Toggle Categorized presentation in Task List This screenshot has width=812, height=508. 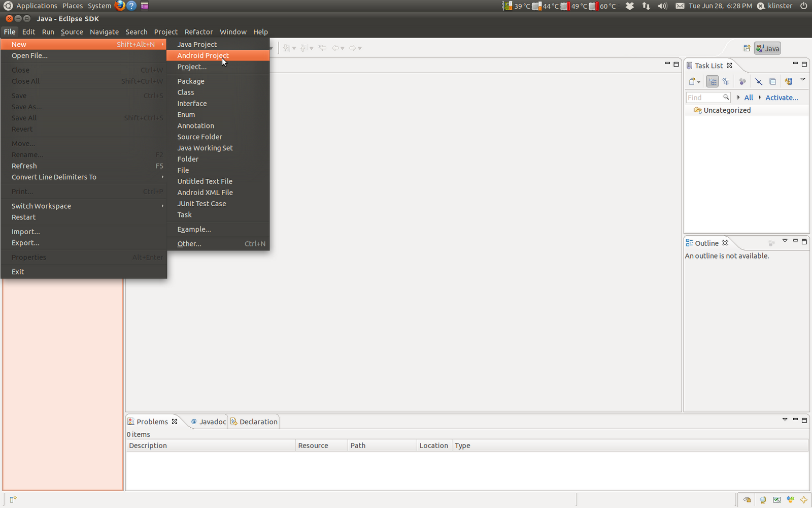713,81
